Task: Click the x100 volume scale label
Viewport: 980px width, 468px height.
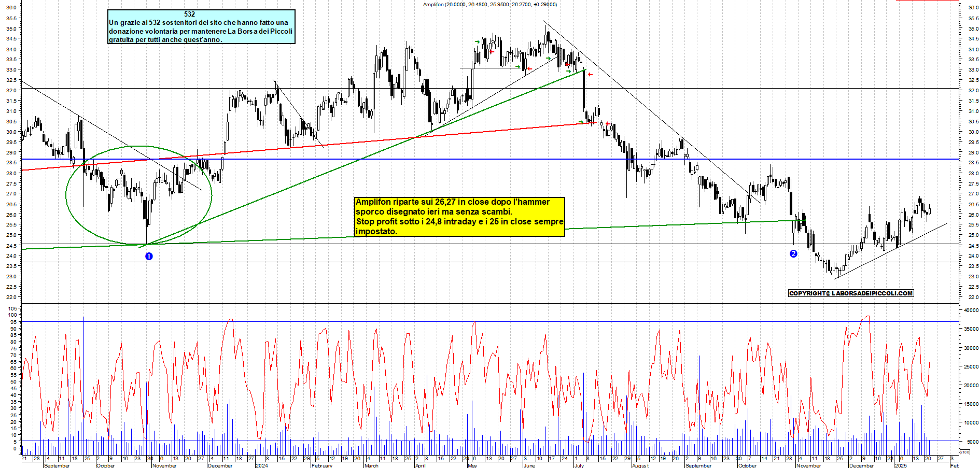Action: tap(964, 452)
